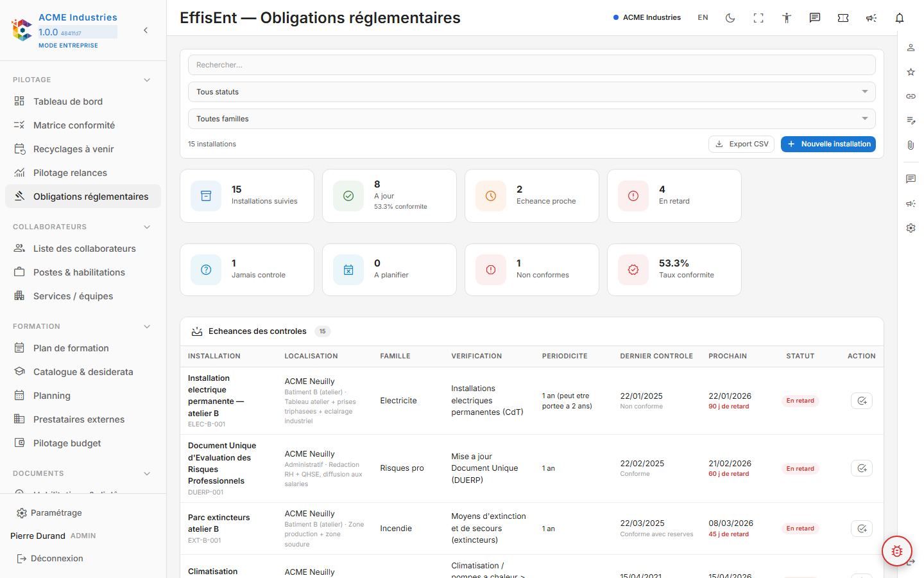The height and width of the screenshot is (578, 924).
Task: Collapse the PILOTAGE section
Action: click(147, 80)
